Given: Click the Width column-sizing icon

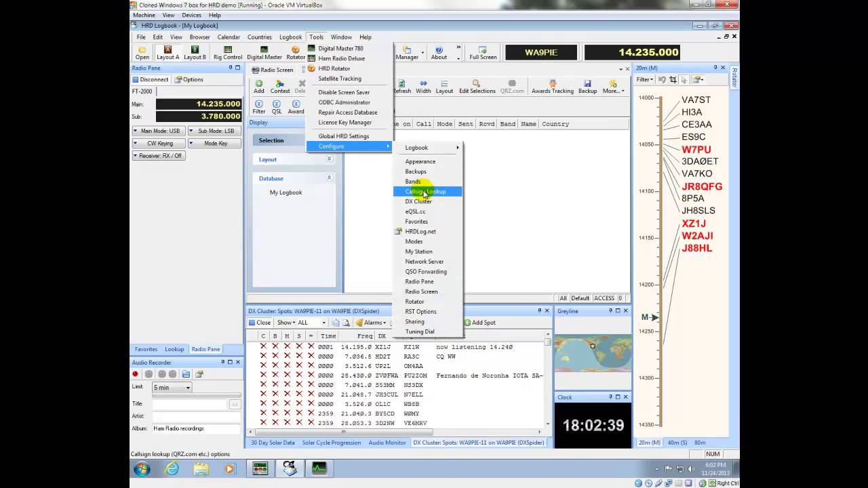Looking at the screenshot, I should (423, 87).
